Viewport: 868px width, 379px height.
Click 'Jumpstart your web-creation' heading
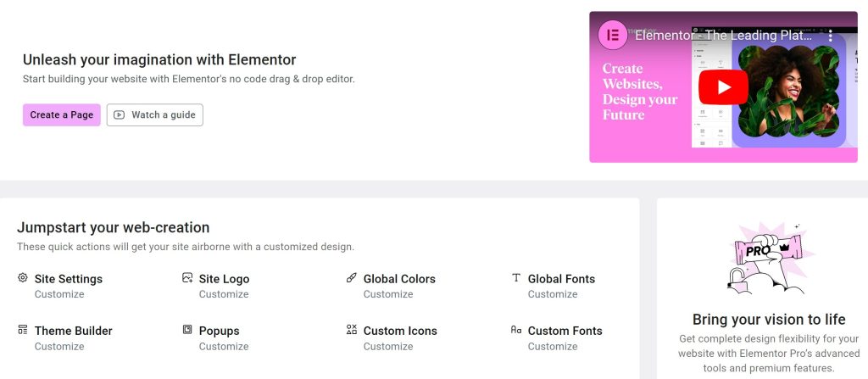tap(114, 227)
